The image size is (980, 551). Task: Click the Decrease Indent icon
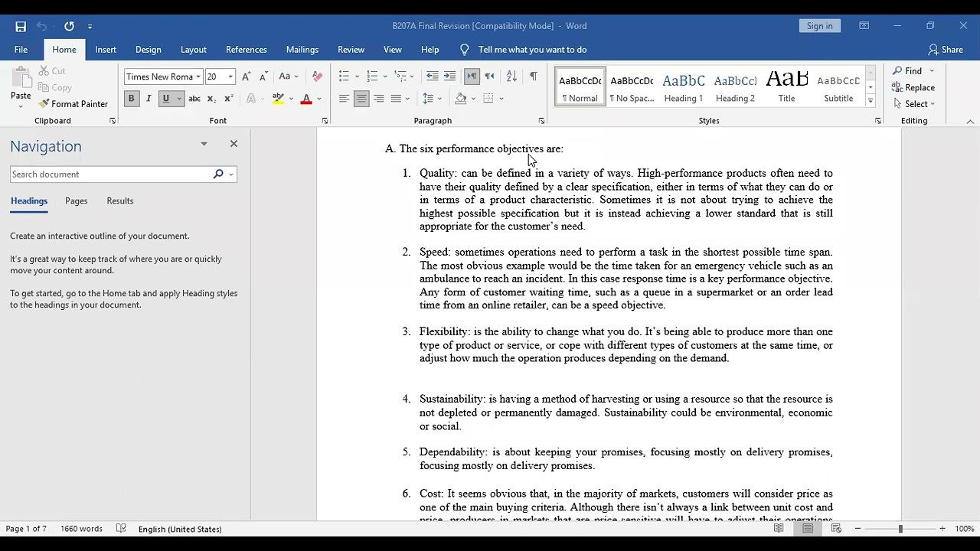pyautogui.click(x=433, y=77)
